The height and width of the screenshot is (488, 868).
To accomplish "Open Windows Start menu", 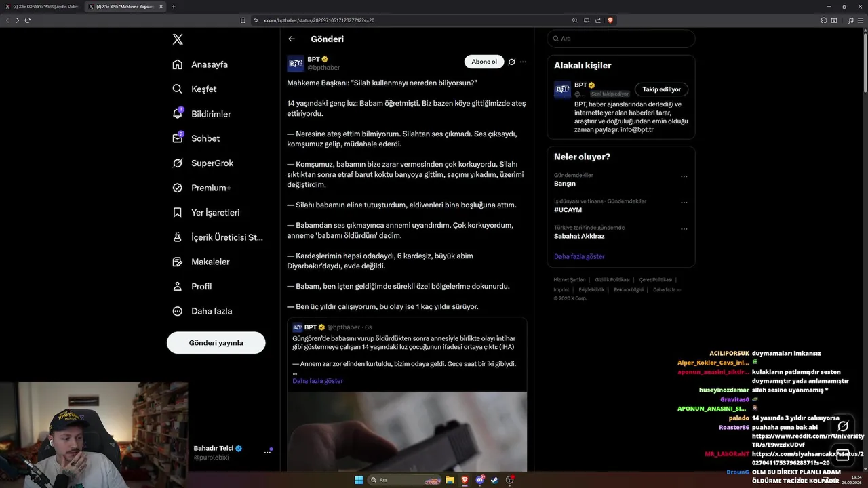I will tap(358, 480).
